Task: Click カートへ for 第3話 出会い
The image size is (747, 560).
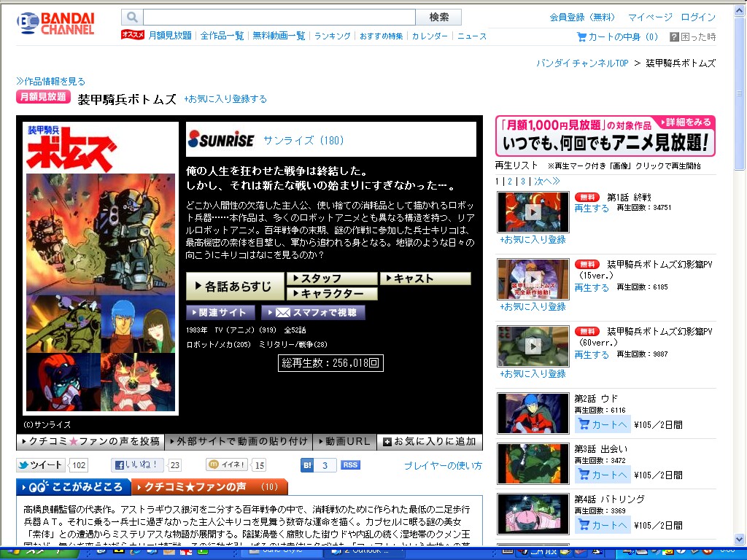Action: pyautogui.click(x=603, y=475)
